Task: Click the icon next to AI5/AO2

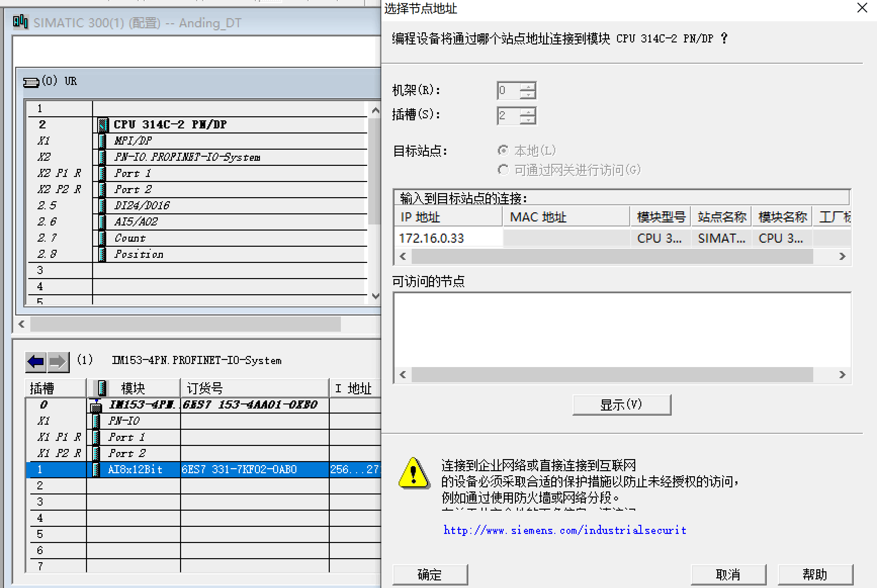Action: [102, 221]
